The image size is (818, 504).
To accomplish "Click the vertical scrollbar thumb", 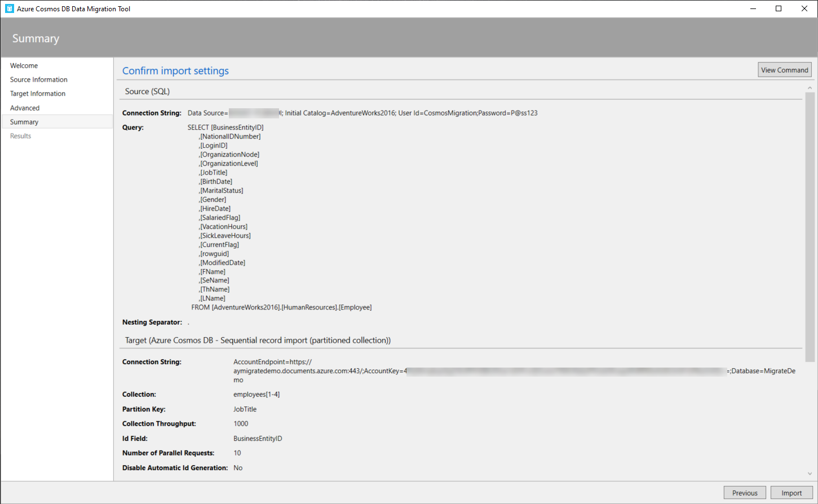I will 810,227.
